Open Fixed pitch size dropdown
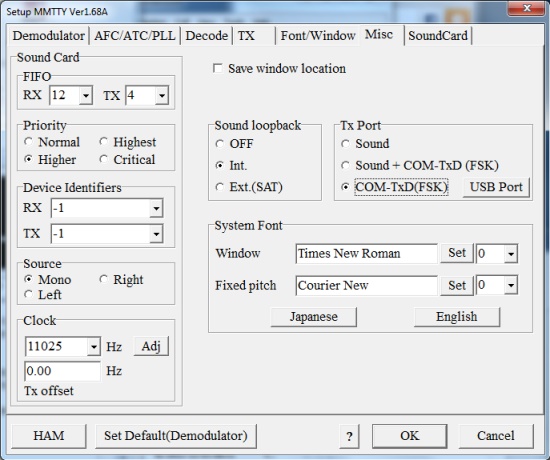 pyautogui.click(x=511, y=286)
